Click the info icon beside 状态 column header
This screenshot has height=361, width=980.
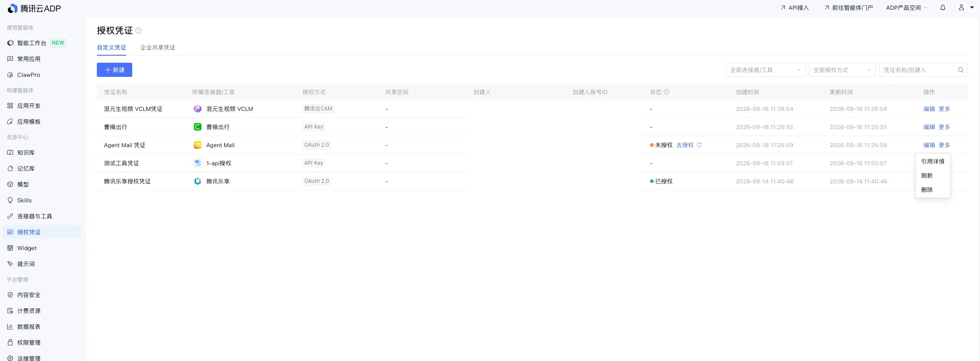click(x=666, y=92)
